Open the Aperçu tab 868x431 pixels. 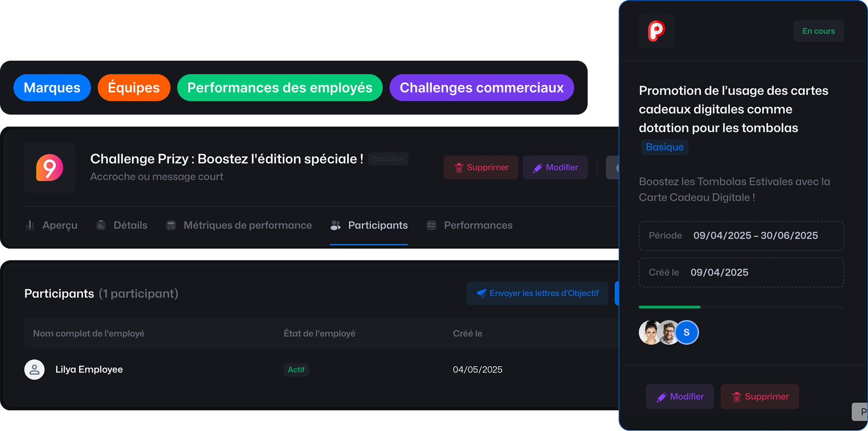tap(52, 225)
